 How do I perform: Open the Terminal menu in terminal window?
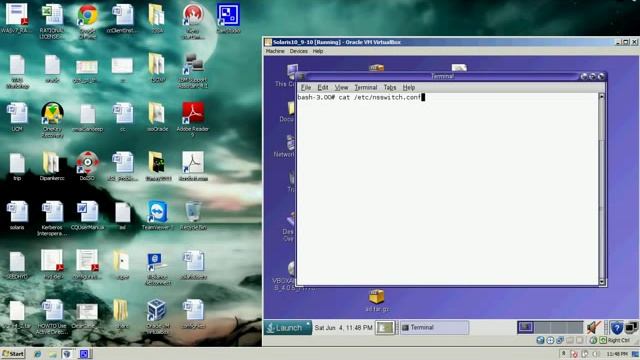(x=366, y=87)
